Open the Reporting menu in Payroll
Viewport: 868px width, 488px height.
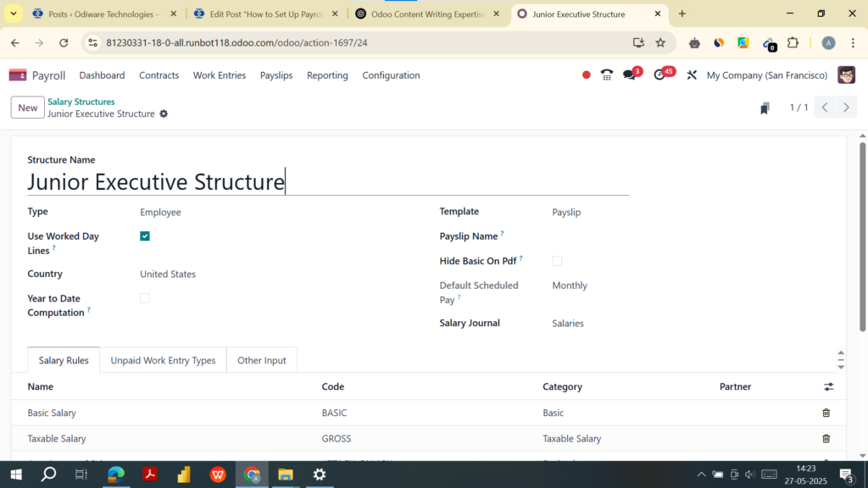(327, 75)
